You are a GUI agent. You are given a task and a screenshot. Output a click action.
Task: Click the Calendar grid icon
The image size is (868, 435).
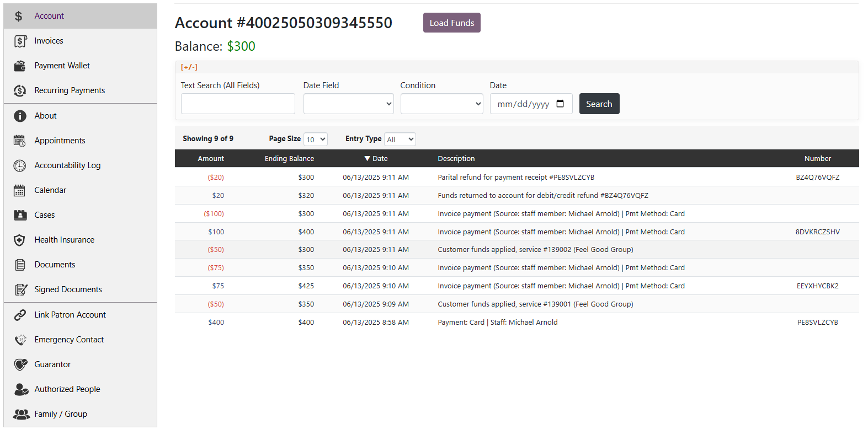(x=20, y=190)
